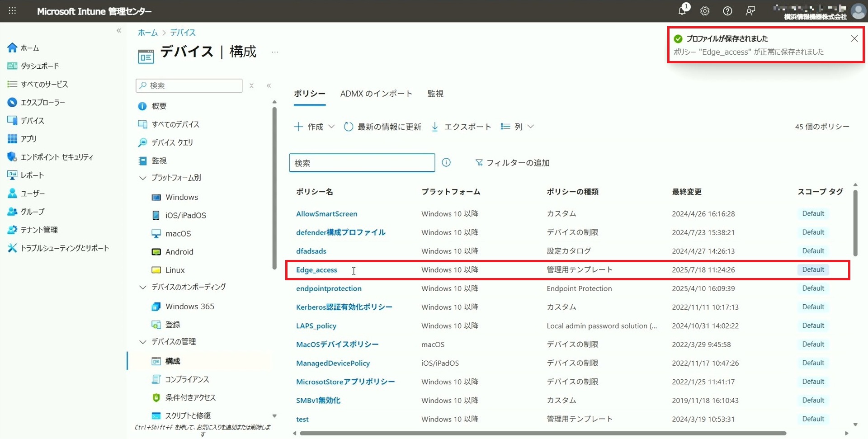
Task: Open the 作成 create dropdown
Action: click(315, 127)
